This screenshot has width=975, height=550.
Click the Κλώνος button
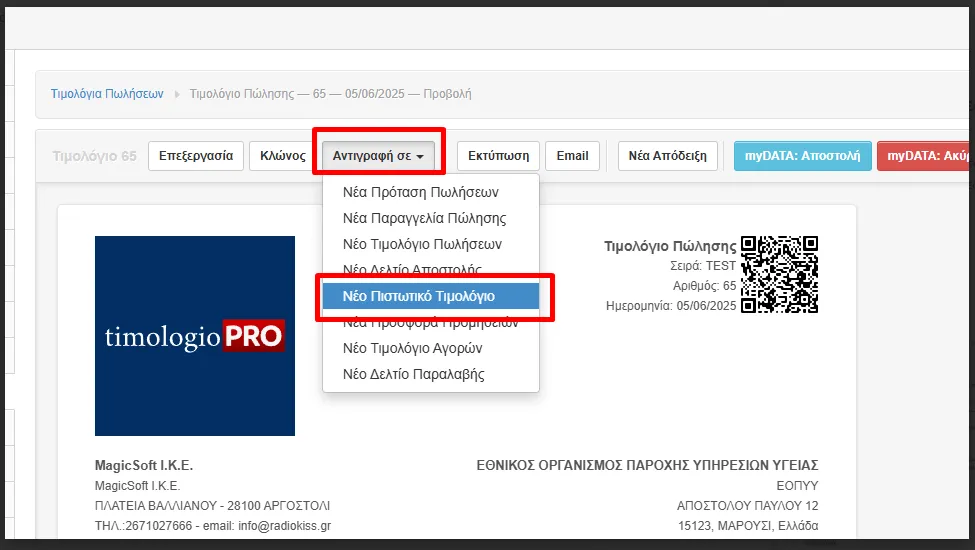283,156
